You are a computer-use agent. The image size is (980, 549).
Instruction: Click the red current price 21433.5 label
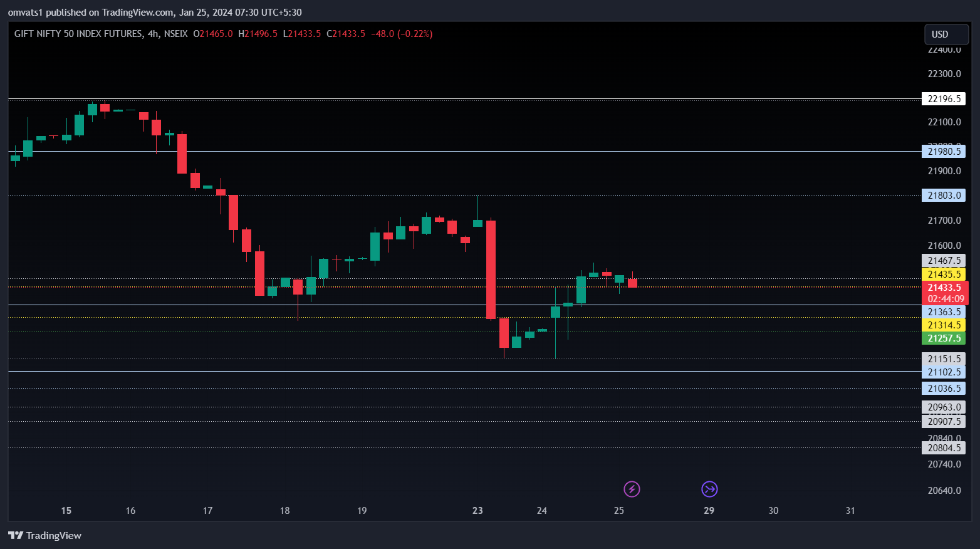tap(944, 287)
